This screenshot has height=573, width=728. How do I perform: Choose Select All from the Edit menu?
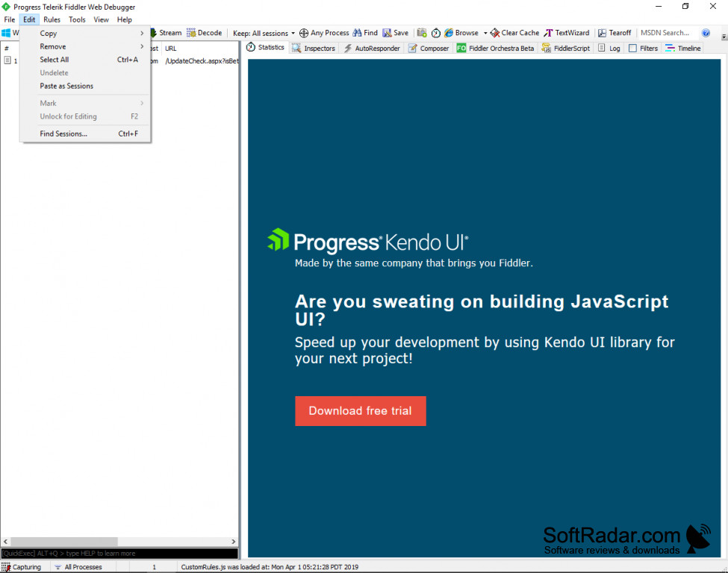[x=86, y=60]
